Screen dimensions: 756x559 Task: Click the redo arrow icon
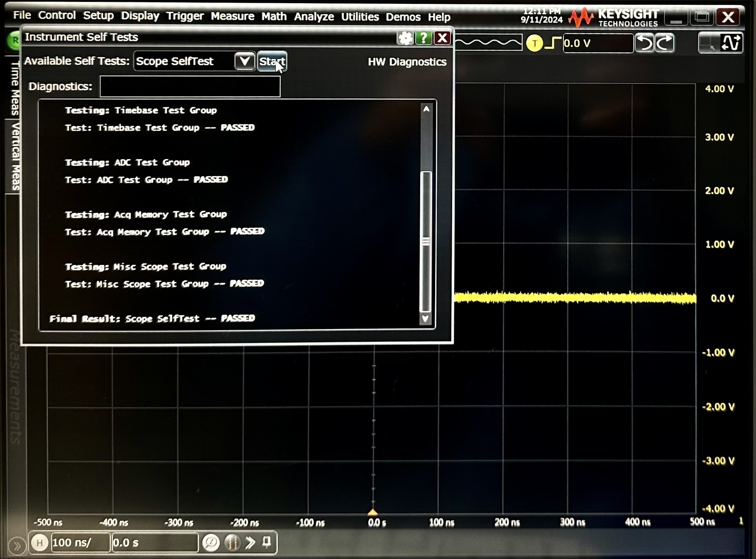[664, 42]
